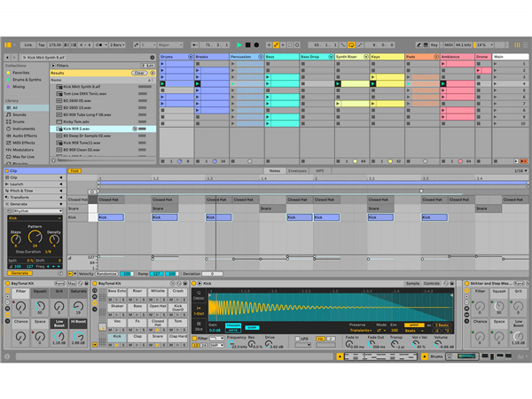Clear the browser search results
The height and width of the screenshot is (399, 532).
point(139,73)
